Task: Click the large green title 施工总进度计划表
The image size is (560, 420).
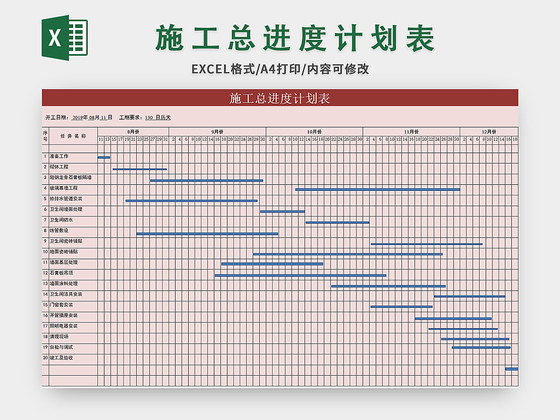Action: [295, 38]
